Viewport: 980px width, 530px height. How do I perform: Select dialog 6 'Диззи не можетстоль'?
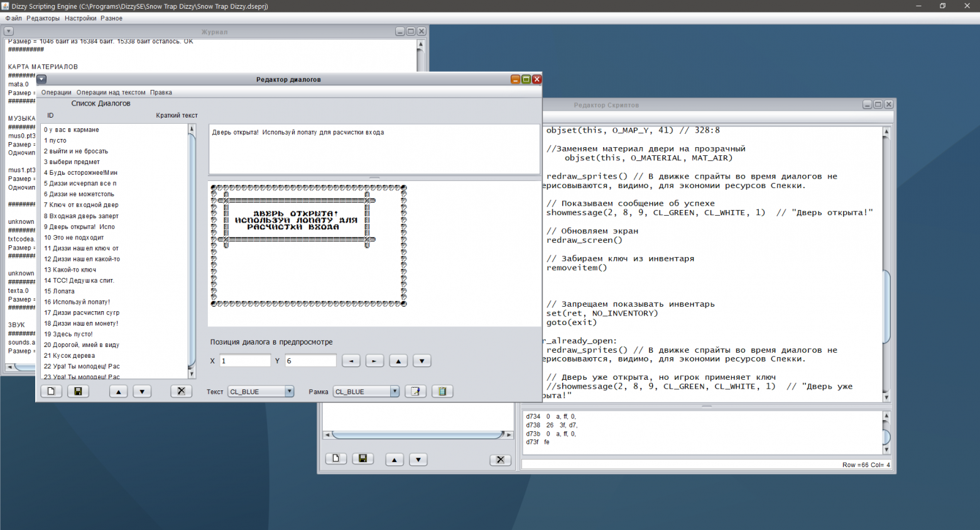coord(115,194)
